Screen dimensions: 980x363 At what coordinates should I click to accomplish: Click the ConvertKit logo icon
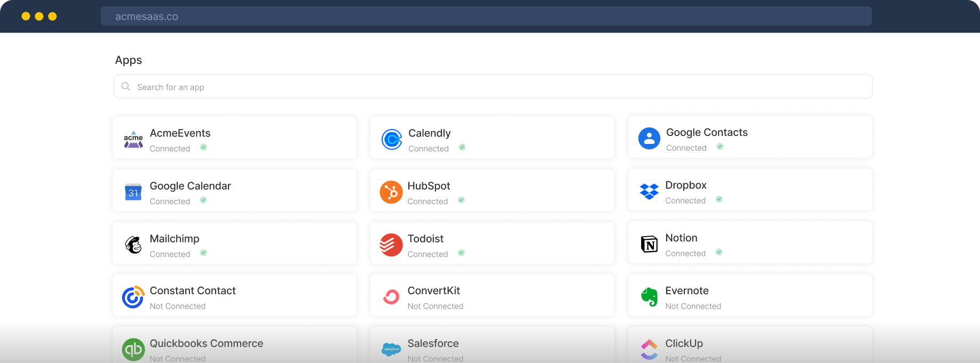[x=391, y=297]
